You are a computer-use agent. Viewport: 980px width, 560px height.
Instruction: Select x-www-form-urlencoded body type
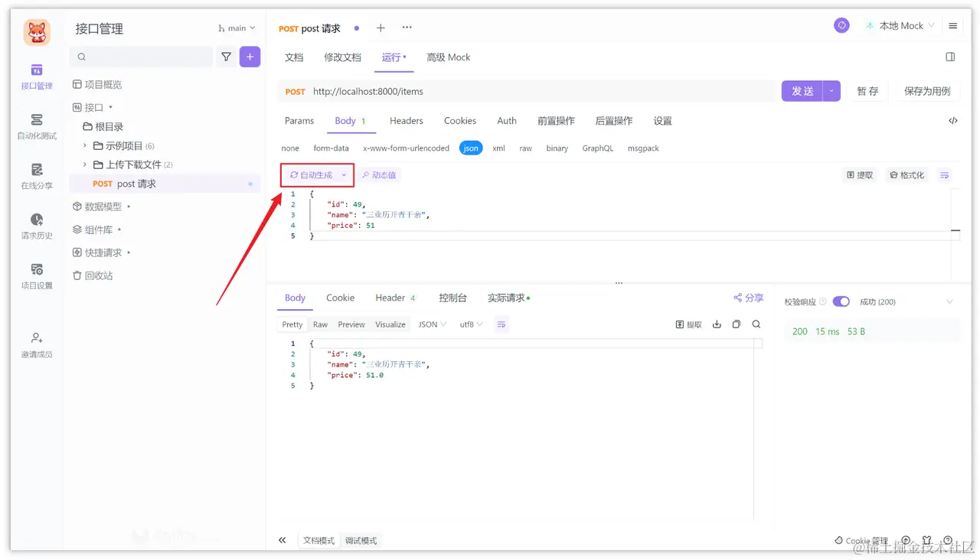(406, 148)
